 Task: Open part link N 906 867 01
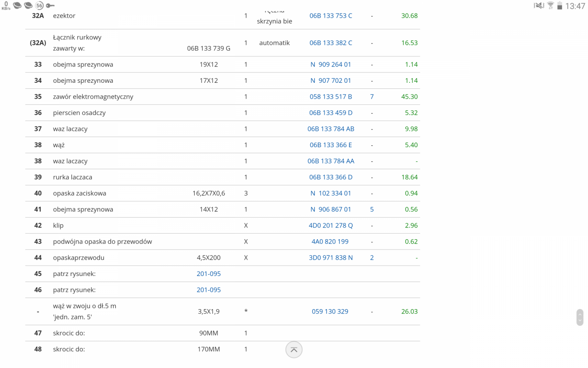click(x=331, y=209)
